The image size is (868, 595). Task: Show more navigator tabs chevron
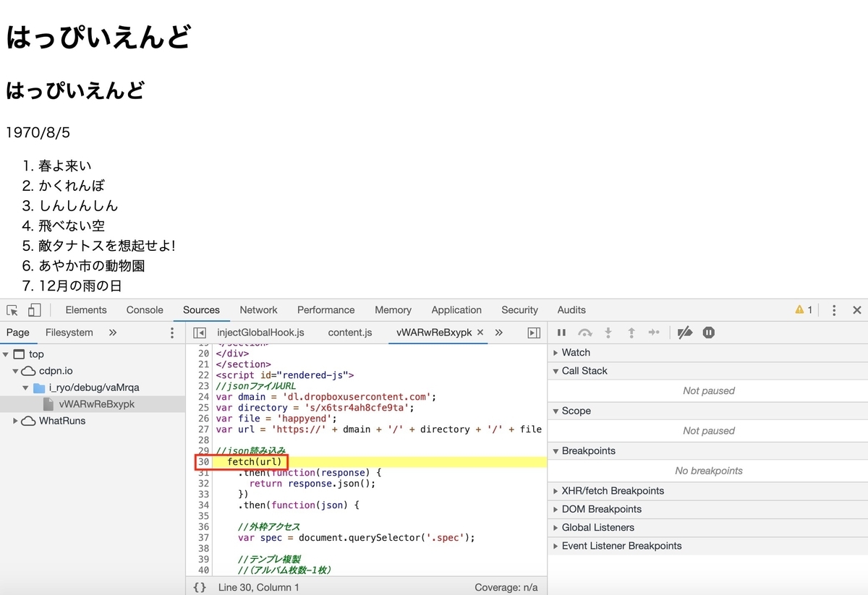pos(112,333)
